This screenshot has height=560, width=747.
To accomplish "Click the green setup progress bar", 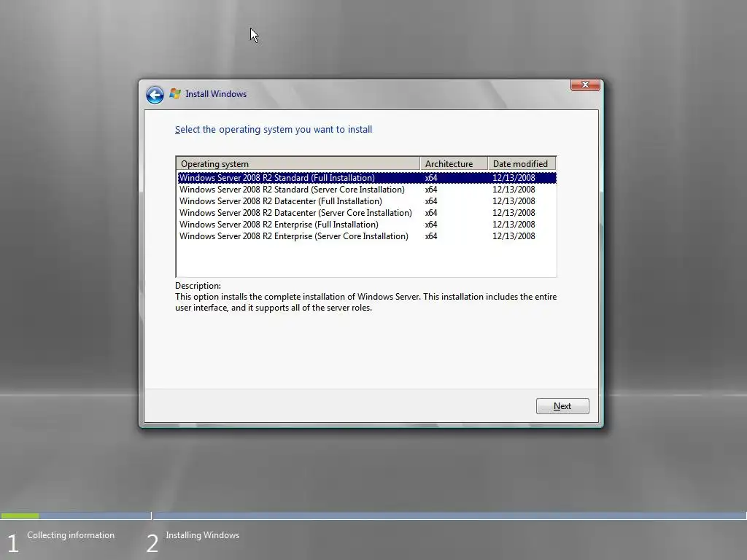I will [20, 516].
